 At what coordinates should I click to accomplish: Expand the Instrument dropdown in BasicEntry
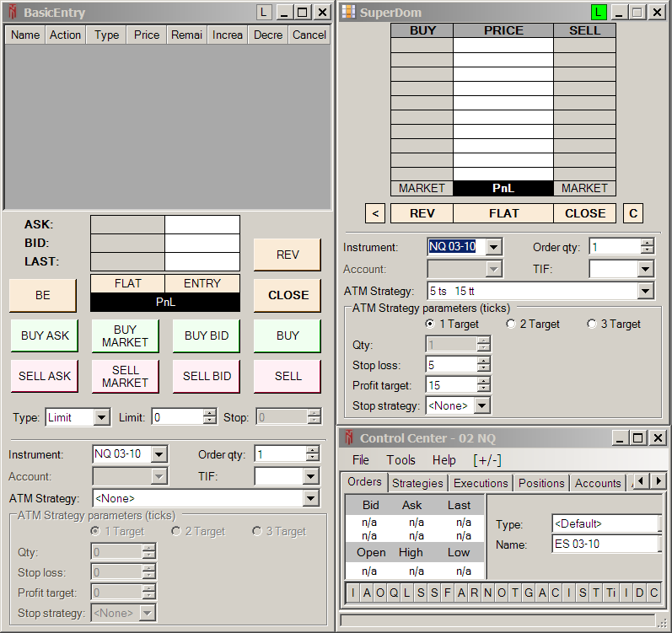159,454
